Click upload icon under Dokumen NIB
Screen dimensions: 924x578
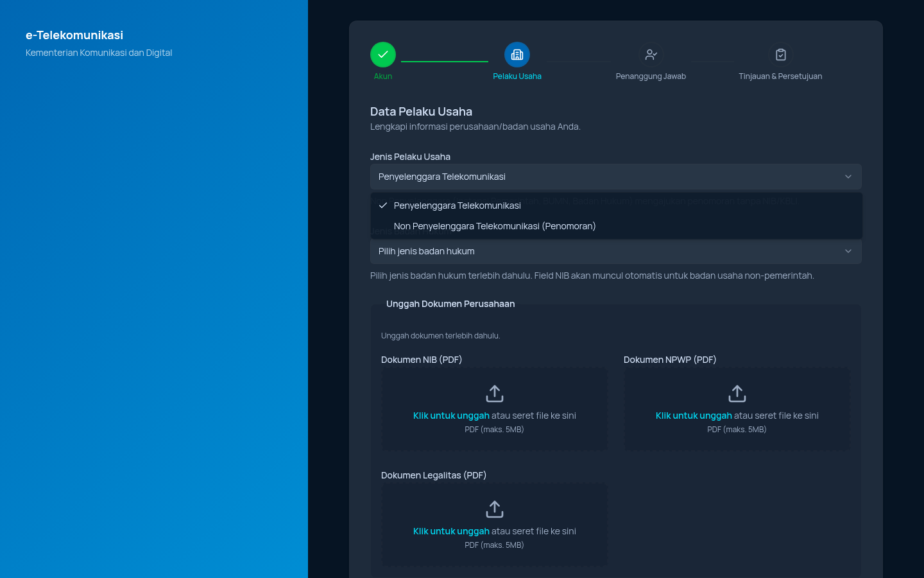495,393
